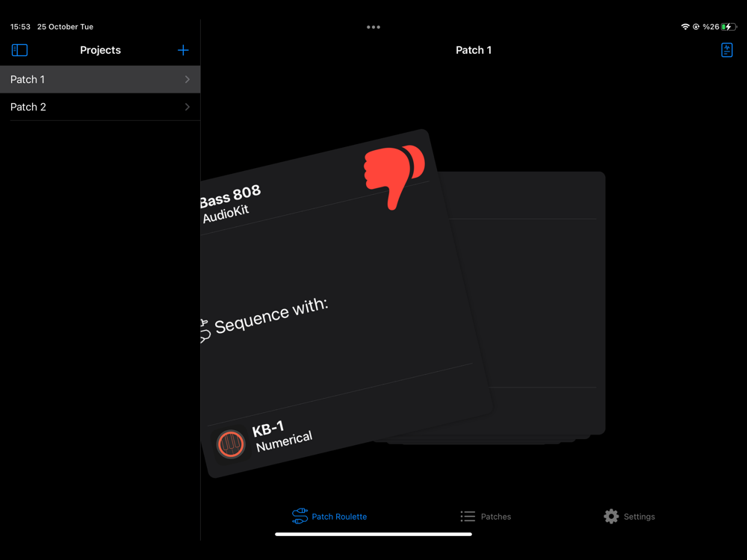Click the KB-1 app name text
This screenshot has height=560, width=747.
(268, 428)
